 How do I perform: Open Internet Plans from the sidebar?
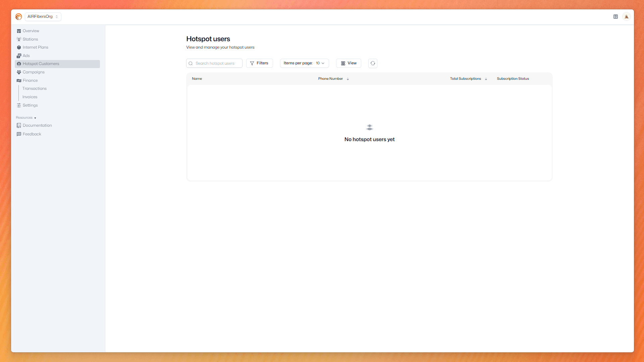click(x=35, y=47)
